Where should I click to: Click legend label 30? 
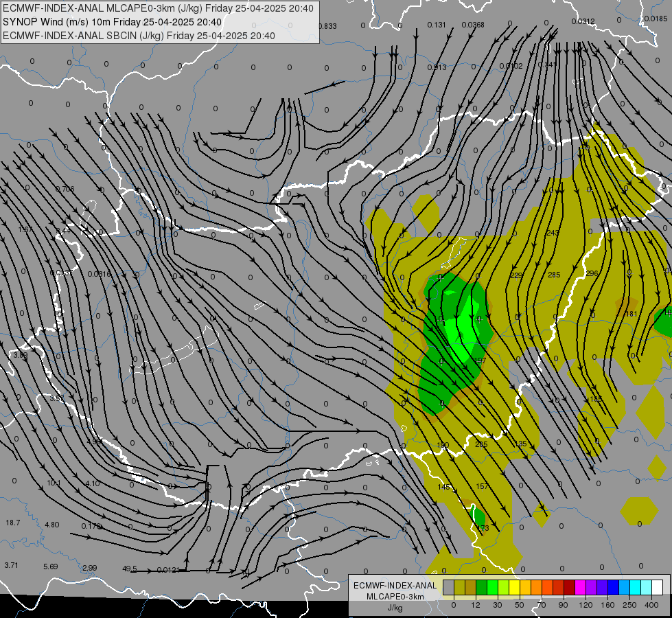tap(497, 605)
